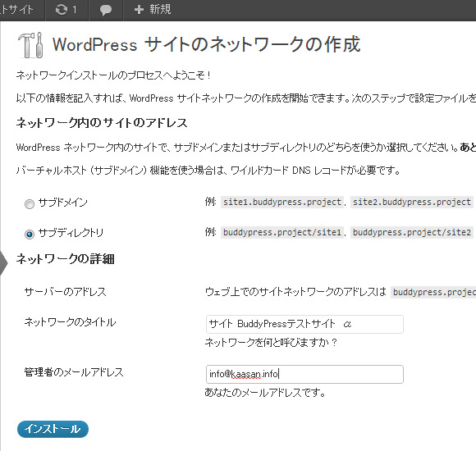Click the インストール button
Image resolution: width=476 pixels, height=451 pixels.
[x=53, y=429]
